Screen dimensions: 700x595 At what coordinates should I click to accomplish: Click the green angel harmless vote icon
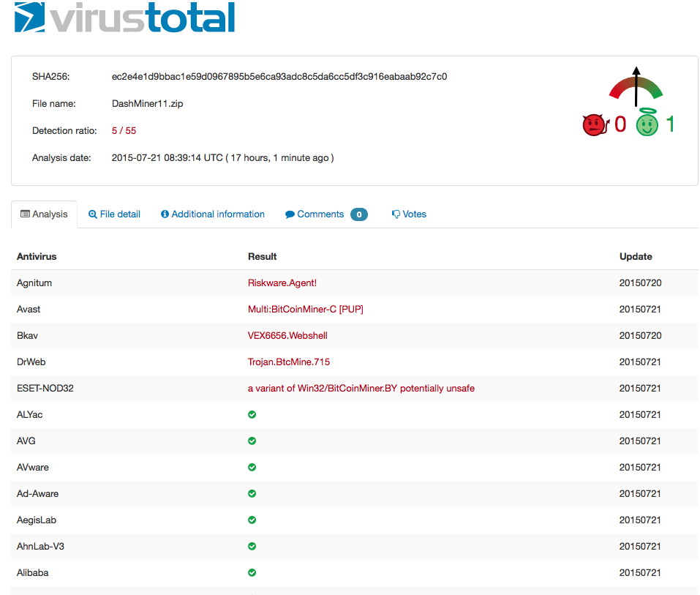[x=647, y=122]
